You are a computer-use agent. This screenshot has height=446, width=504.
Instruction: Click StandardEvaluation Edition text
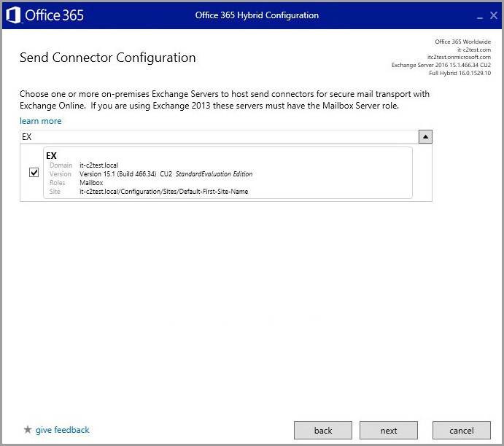click(214, 173)
